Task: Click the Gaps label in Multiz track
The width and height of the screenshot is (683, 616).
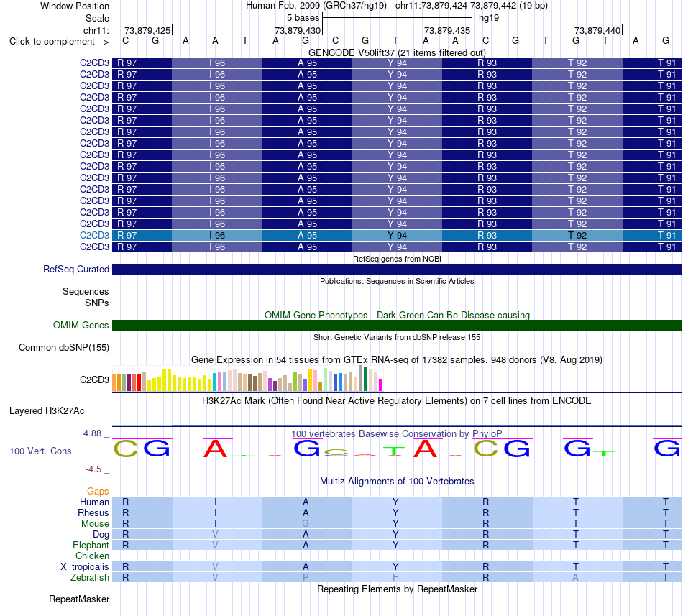Action: click(98, 492)
